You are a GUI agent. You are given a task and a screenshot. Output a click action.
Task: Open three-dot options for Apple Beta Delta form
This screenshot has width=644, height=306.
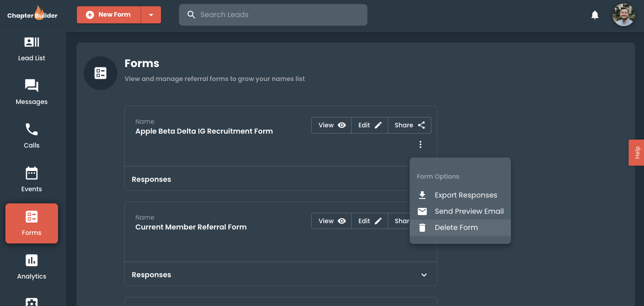pos(420,144)
